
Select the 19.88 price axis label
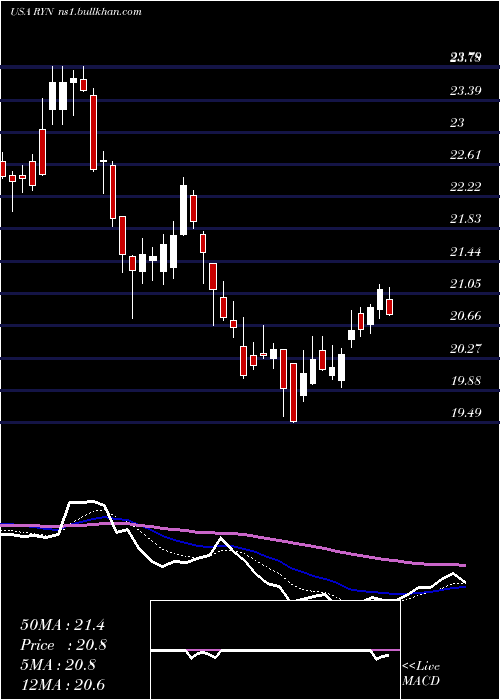466,381
